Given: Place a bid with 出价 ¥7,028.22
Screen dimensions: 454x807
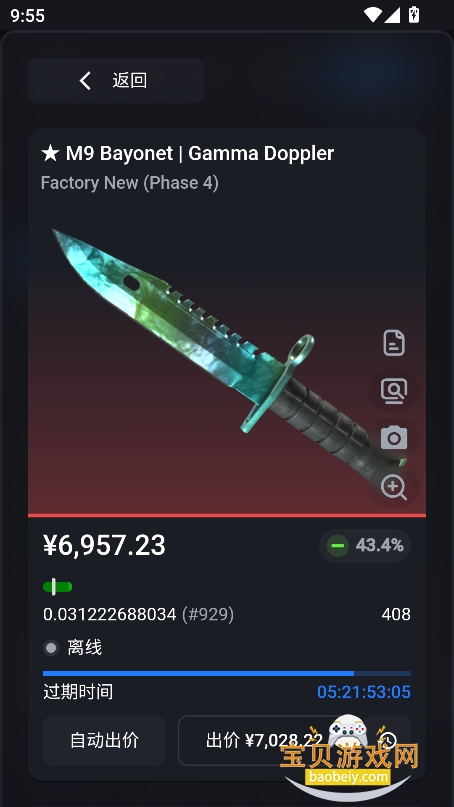Looking at the screenshot, I should click(265, 740).
